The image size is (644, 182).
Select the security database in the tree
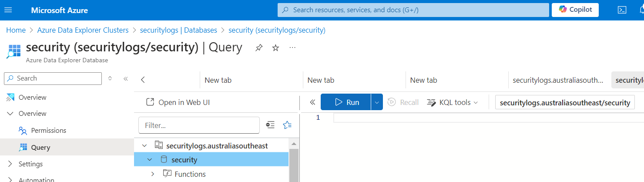(184, 160)
